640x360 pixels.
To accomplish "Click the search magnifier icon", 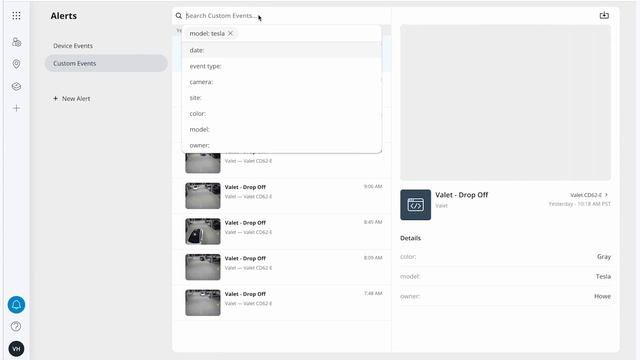I will coord(179,16).
